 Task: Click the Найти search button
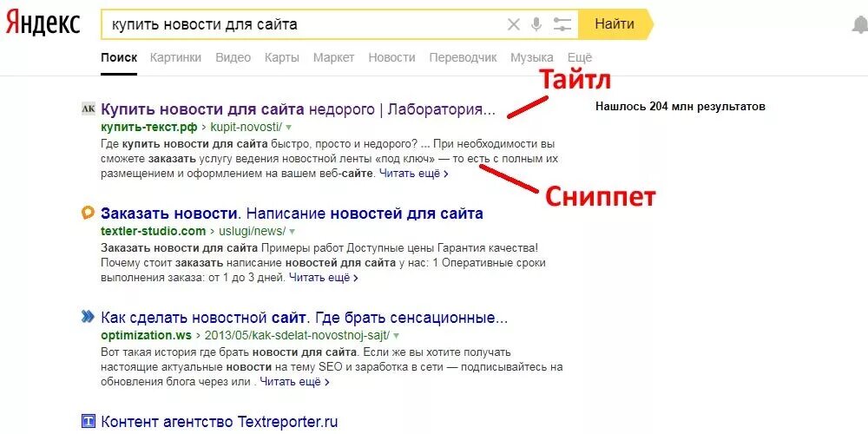(x=615, y=24)
